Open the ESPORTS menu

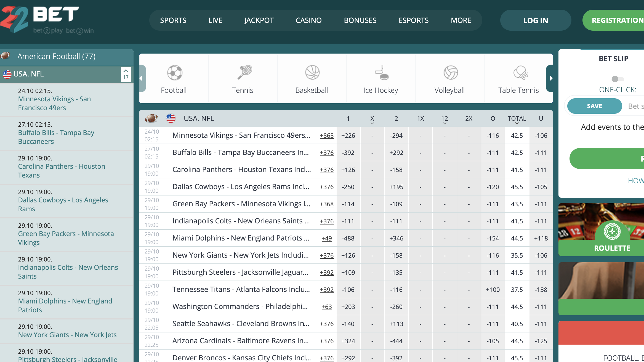pyautogui.click(x=414, y=20)
